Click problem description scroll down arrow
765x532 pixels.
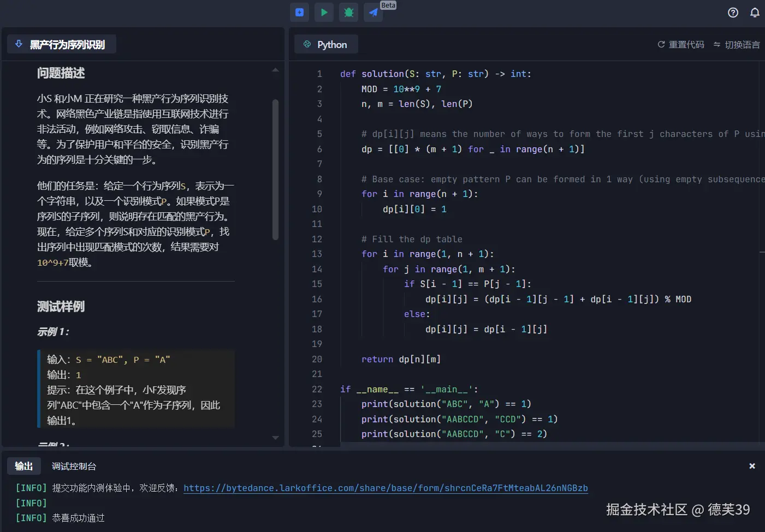[x=275, y=438]
